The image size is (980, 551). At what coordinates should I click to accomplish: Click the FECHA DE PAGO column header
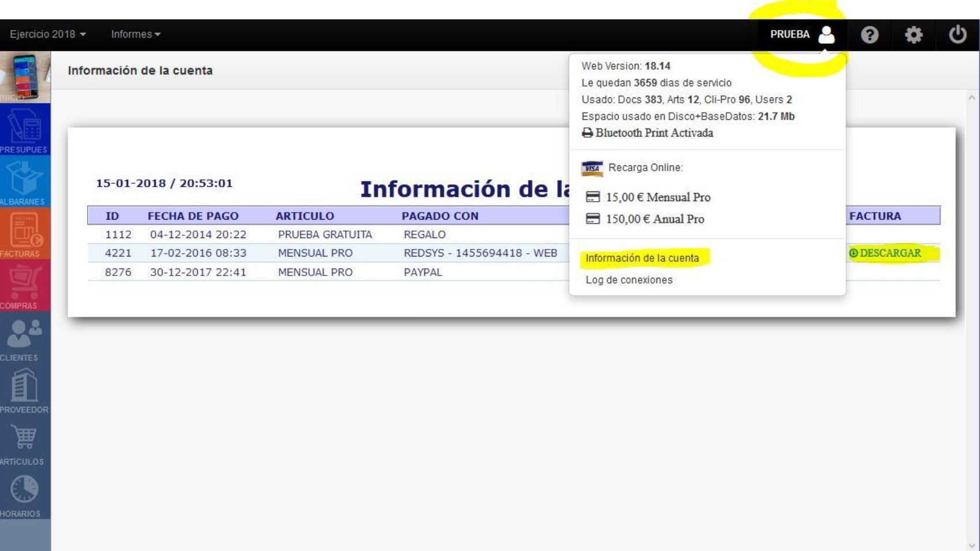click(193, 216)
